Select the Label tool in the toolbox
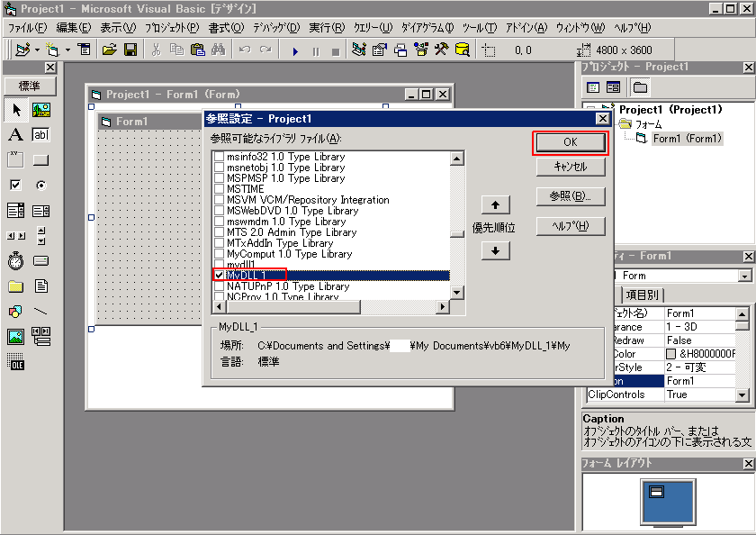The width and height of the screenshot is (756, 535). coord(14,135)
